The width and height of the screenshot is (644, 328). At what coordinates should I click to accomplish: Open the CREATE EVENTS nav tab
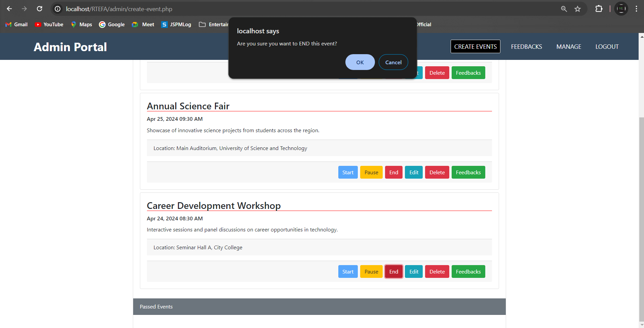(475, 46)
